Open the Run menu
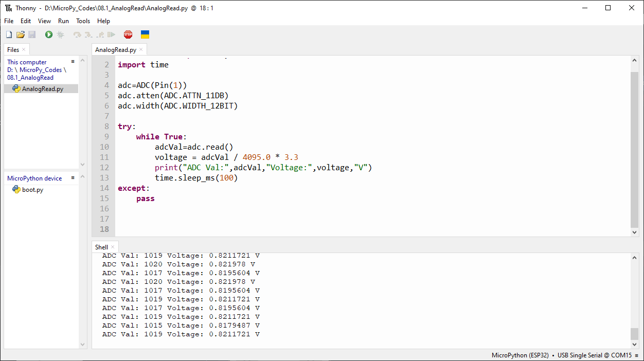The width and height of the screenshot is (644, 361). click(63, 21)
